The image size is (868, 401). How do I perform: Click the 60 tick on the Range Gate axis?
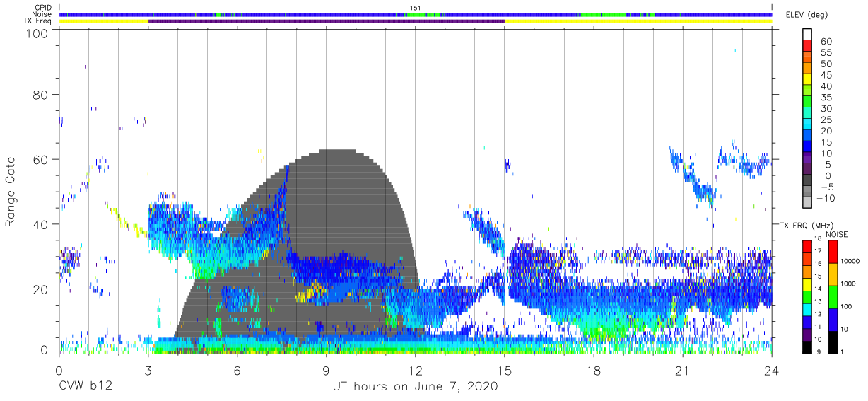[41, 160]
